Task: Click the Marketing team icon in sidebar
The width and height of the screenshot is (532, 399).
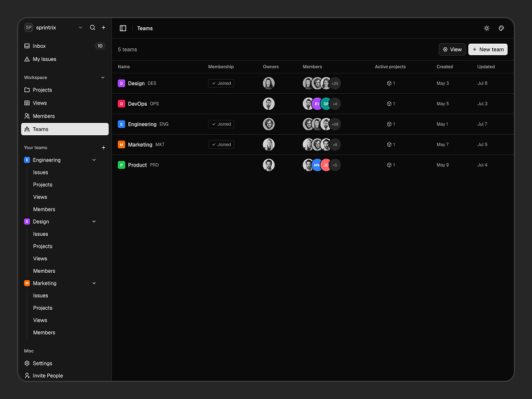Action: point(27,283)
